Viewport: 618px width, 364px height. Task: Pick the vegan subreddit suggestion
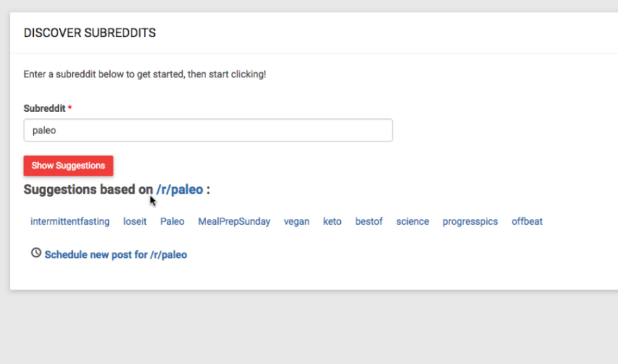click(297, 222)
